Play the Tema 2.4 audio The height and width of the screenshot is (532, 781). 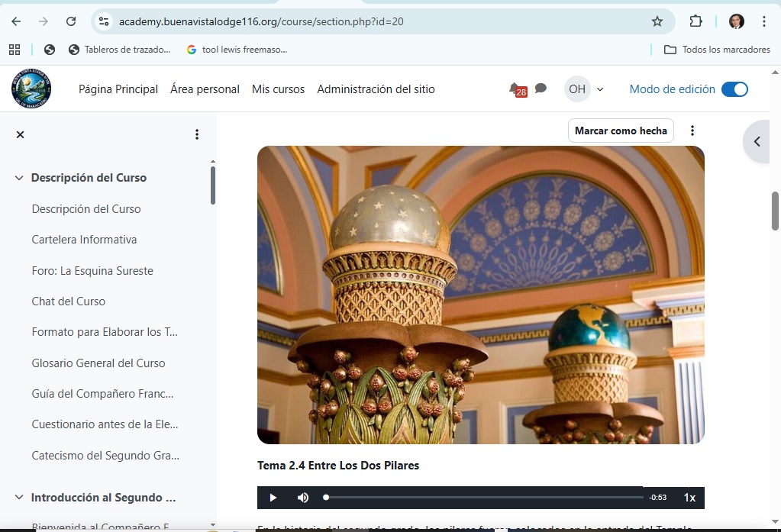coord(273,498)
